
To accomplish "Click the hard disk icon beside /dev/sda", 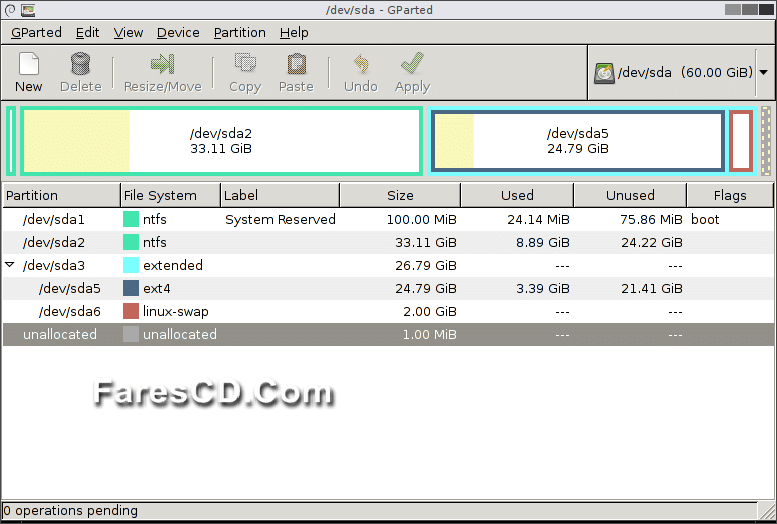I will pyautogui.click(x=604, y=73).
